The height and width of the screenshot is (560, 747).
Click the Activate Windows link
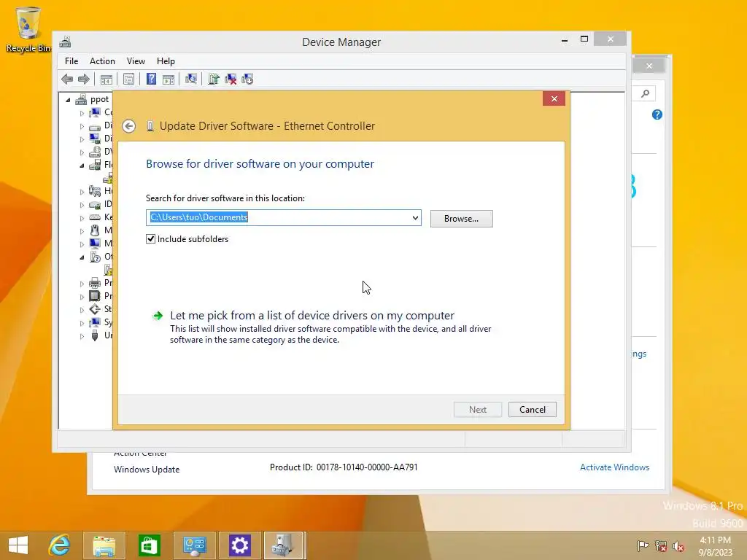(614, 467)
